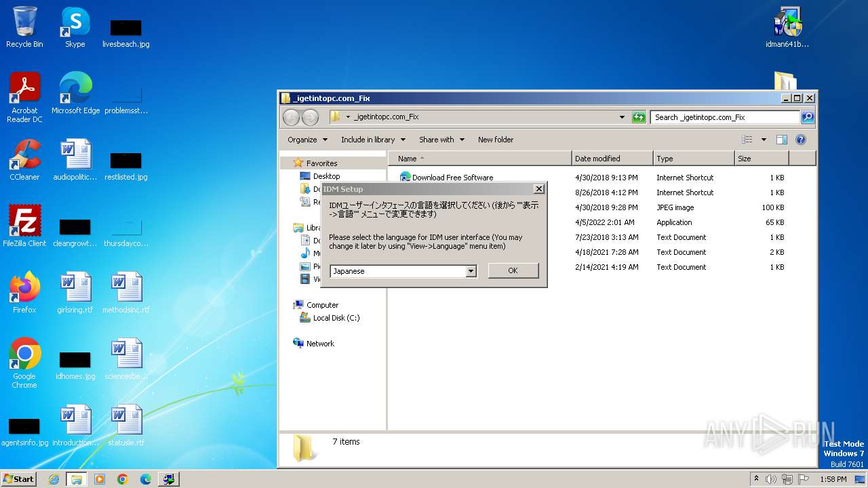
Task: Open the Start menu
Action: [19, 479]
